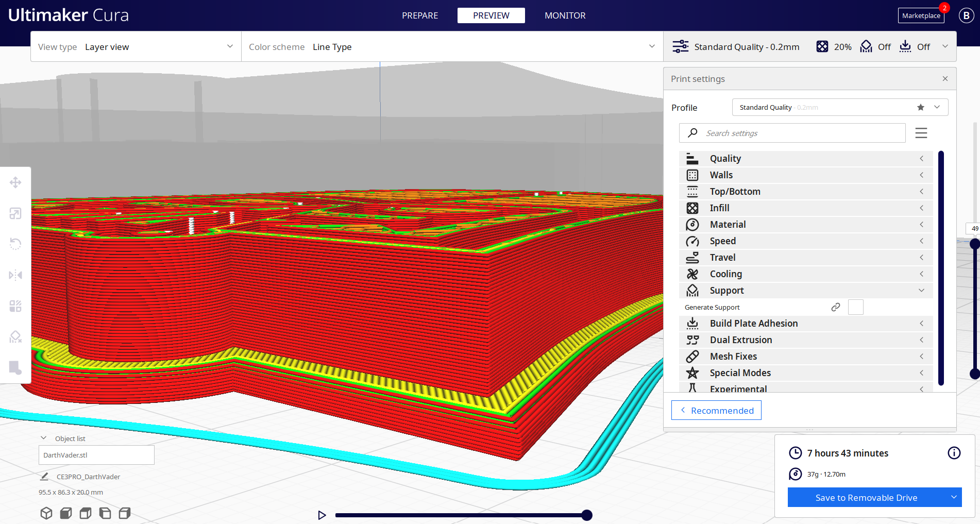Screen dimensions: 980x524
Task: Switch to 3D perspective view cube icon
Action: (x=46, y=513)
